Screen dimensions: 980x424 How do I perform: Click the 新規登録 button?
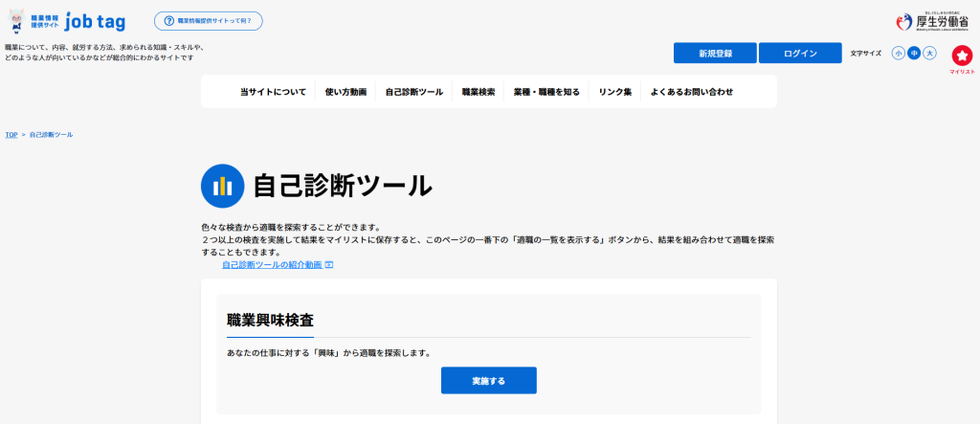(715, 54)
